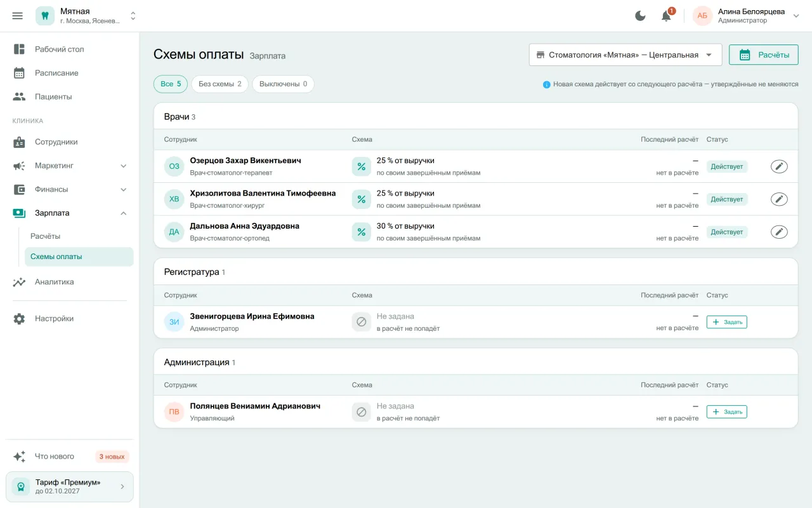This screenshot has height=508, width=812.
Task: Open Расписание in sidebar
Action: tap(70, 73)
